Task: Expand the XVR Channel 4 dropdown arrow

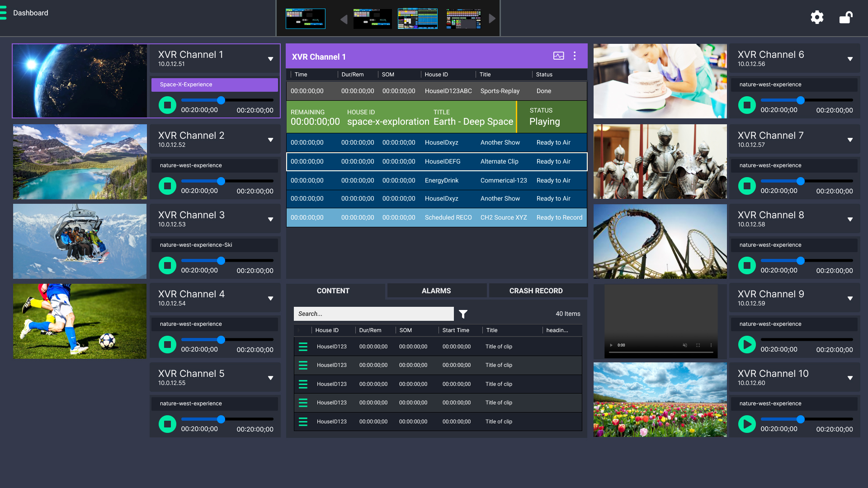Action: pos(270,298)
